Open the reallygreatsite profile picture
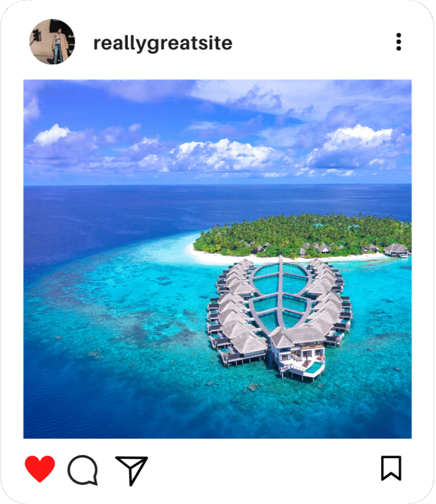 click(x=52, y=42)
